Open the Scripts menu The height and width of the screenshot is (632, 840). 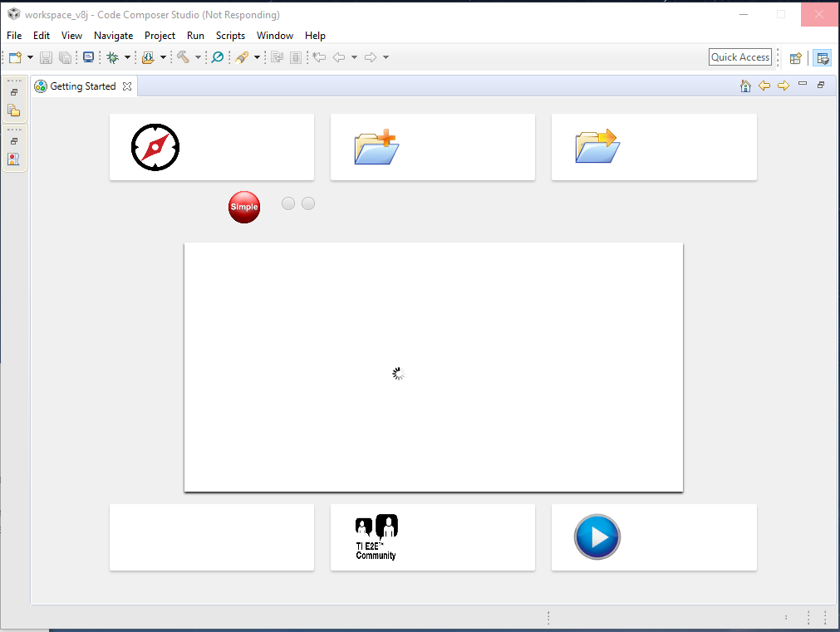pyautogui.click(x=230, y=36)
